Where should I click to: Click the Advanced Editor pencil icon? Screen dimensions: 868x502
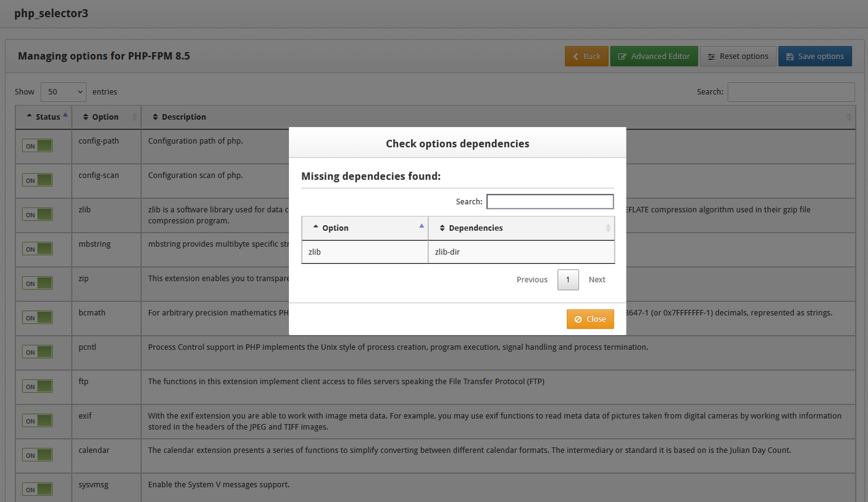(622, 56)
